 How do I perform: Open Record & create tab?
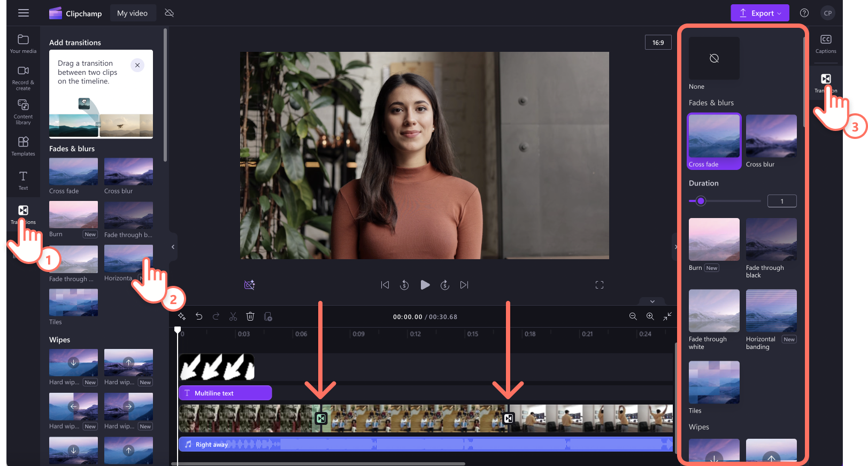click(x=23, y=78)
